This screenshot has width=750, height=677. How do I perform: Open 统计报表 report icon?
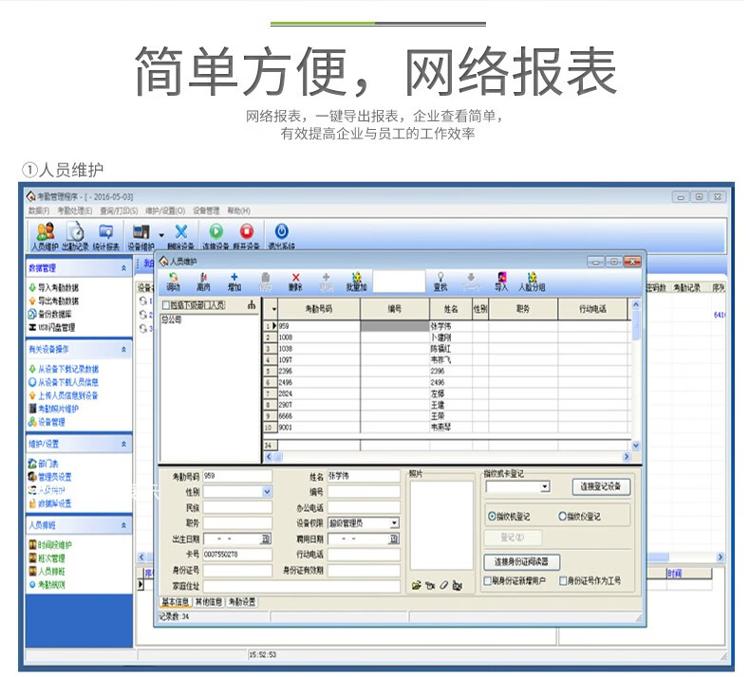tap(106, 237)
